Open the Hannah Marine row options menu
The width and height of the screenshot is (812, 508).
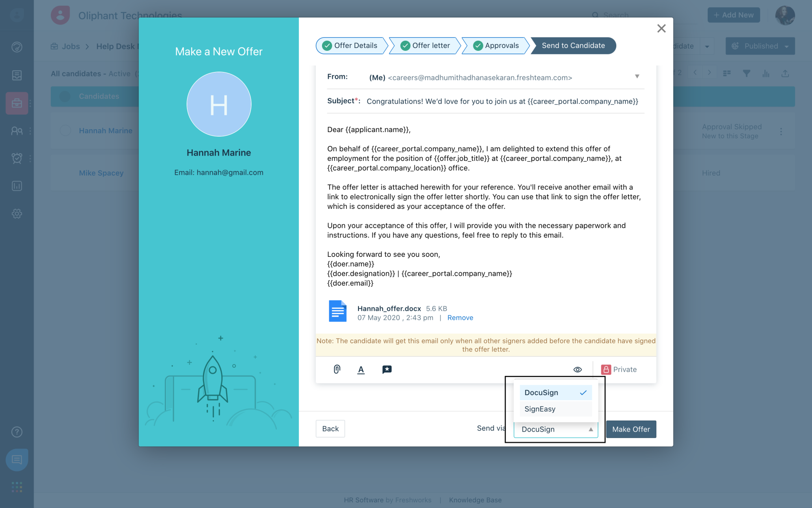point(781,131)
